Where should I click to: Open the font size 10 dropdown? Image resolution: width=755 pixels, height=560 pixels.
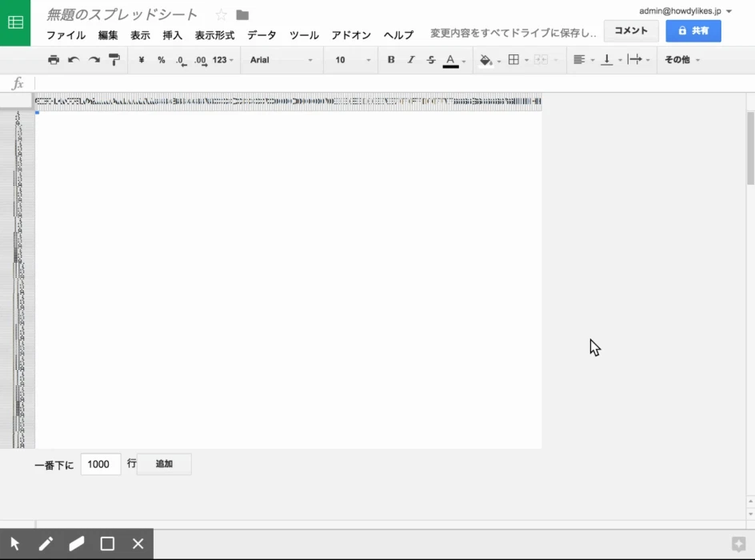(x=353, y=60)
